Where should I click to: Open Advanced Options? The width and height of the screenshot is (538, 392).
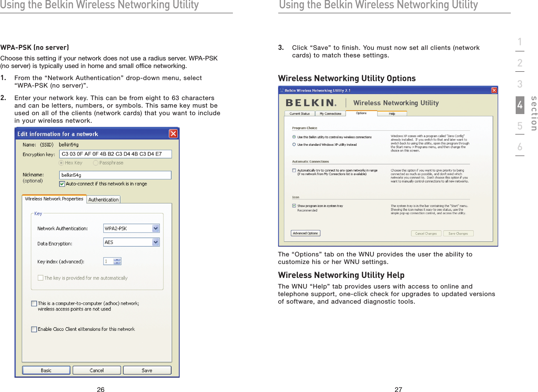click(305, 233)
